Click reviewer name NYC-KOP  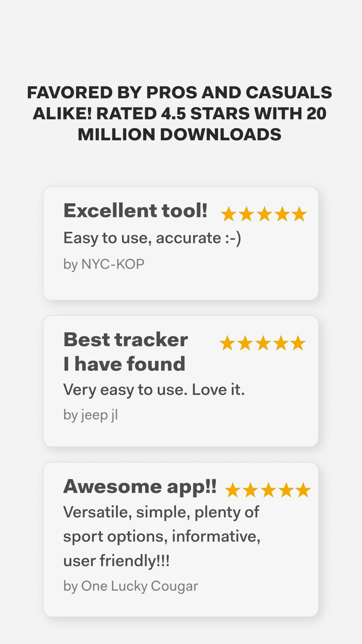tap(104, 264)
